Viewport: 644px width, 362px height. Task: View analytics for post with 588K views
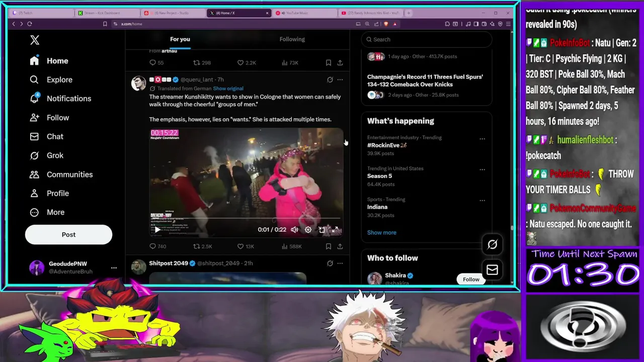(291, 246)
